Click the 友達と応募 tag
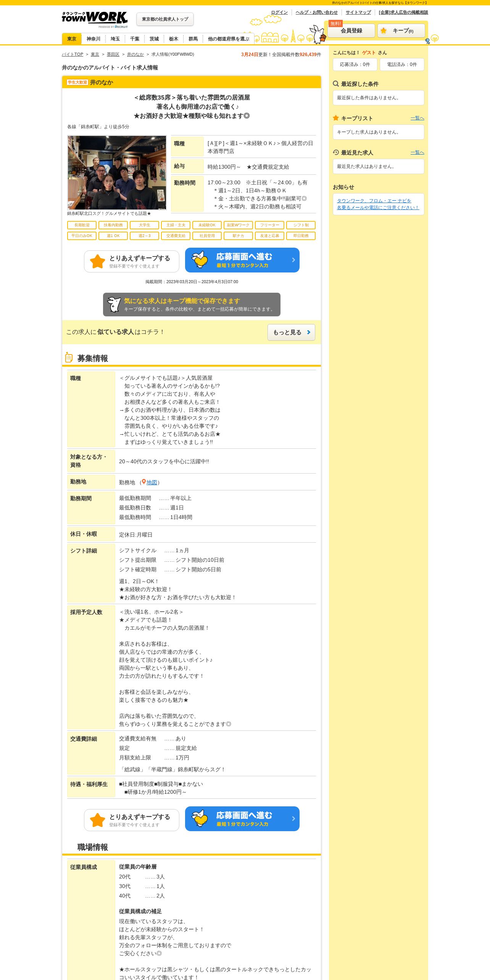Viewport: 490px width, 980px height. pyautogui.click(x=269, y=236)
